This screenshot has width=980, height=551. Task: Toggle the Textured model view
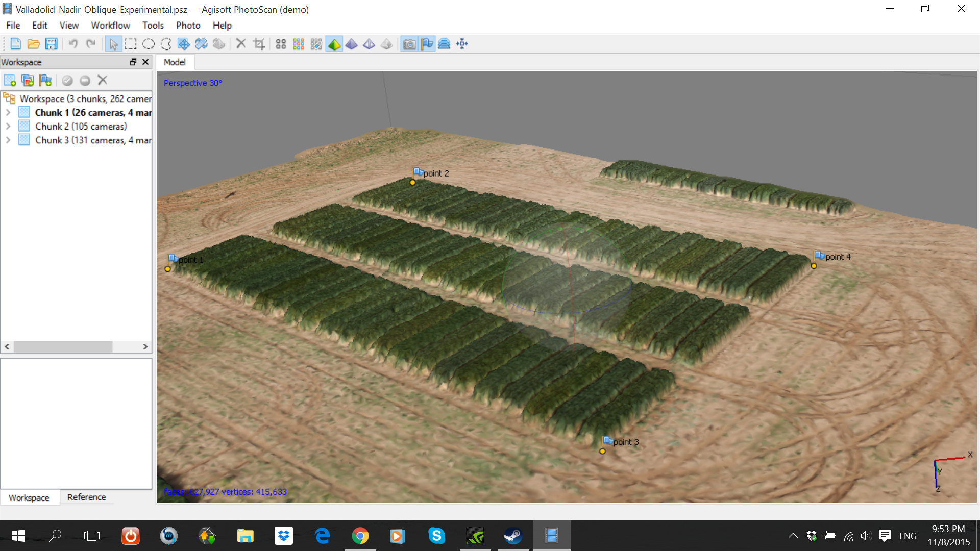coord(387,44)
